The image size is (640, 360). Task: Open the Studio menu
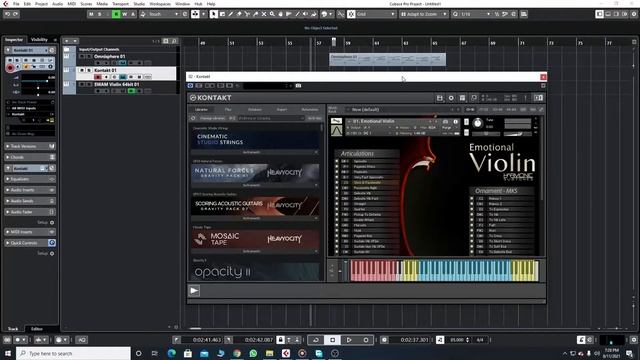click(x=139, y=4)
